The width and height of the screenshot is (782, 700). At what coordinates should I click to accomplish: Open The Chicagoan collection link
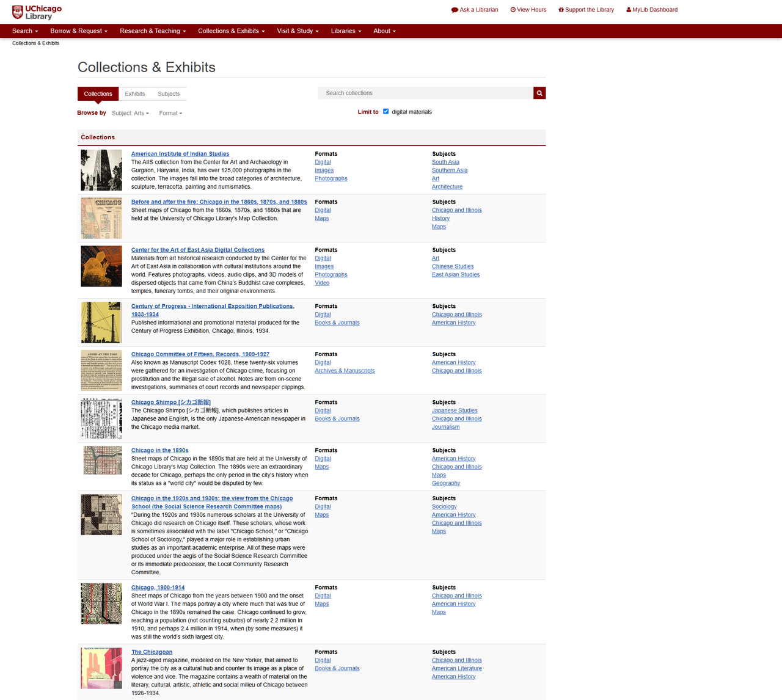tap(152, 652)
